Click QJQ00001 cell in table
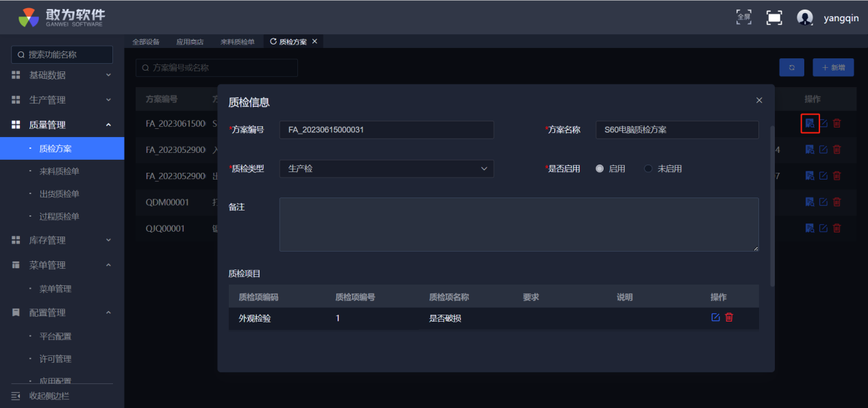This screenshot has width=868, height=408. coord(165,228)
